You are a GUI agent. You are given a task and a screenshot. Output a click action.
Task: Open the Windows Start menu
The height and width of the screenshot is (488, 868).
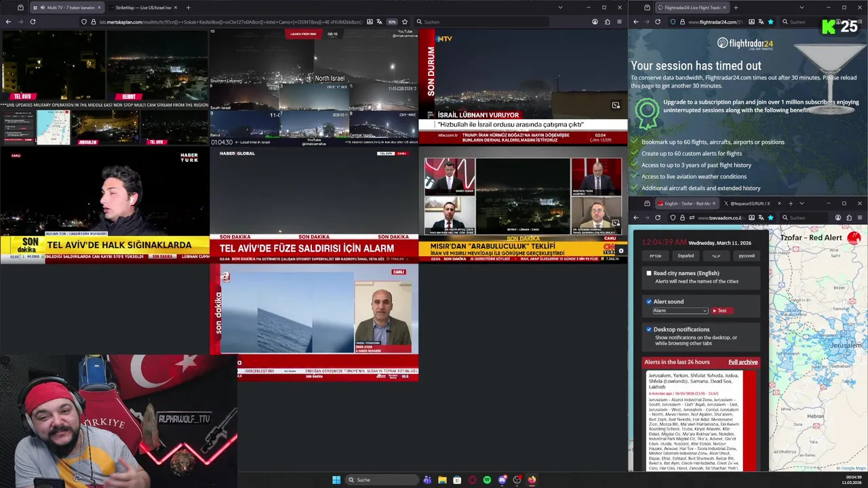click(x=336, y=480)
